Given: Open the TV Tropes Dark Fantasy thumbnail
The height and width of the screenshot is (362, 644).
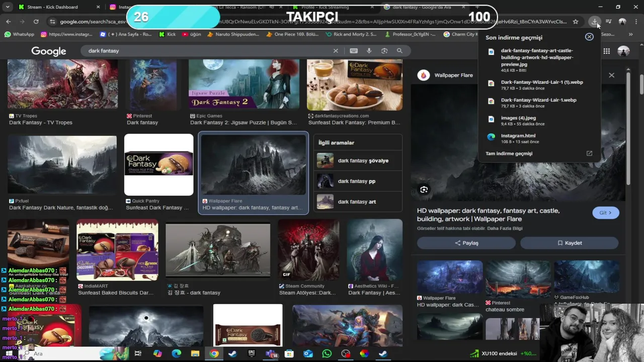Looking at the screenshot, I should pos(62,84).
